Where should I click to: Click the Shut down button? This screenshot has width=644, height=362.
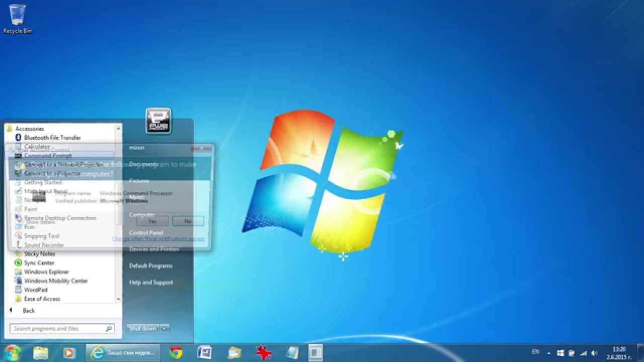[143, 328]
